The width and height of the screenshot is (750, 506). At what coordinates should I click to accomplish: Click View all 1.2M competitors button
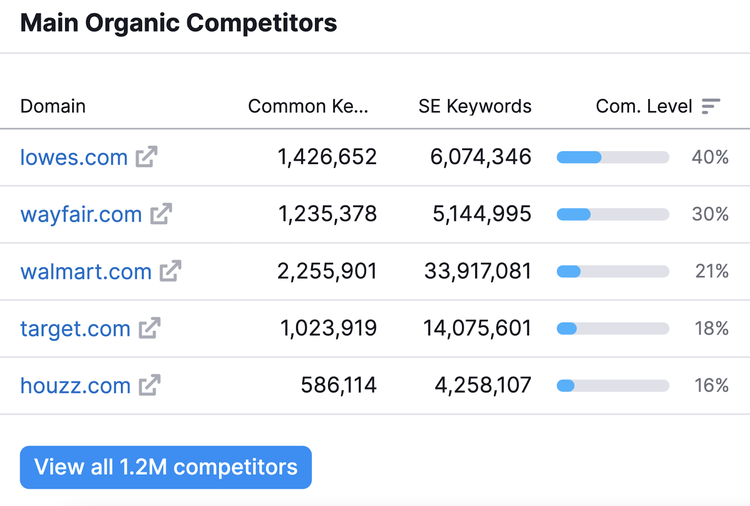pyautogui.click(x=165, y=467)
